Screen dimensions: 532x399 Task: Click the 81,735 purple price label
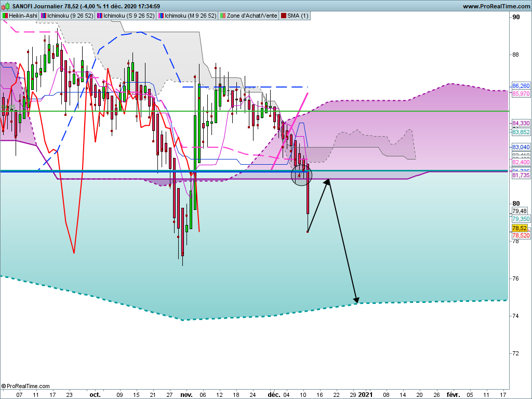pyautogui.click(x=521, y=175)
